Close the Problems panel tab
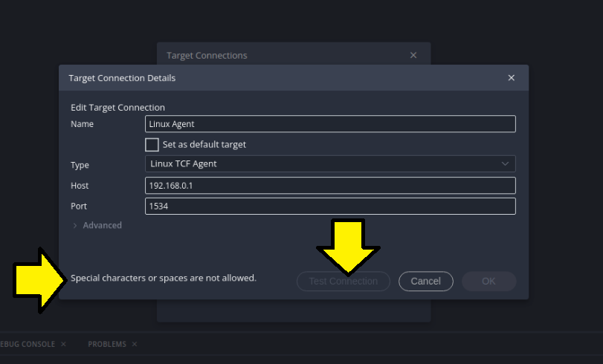This screenshot has height=364, width=603. tap(135, 345)
